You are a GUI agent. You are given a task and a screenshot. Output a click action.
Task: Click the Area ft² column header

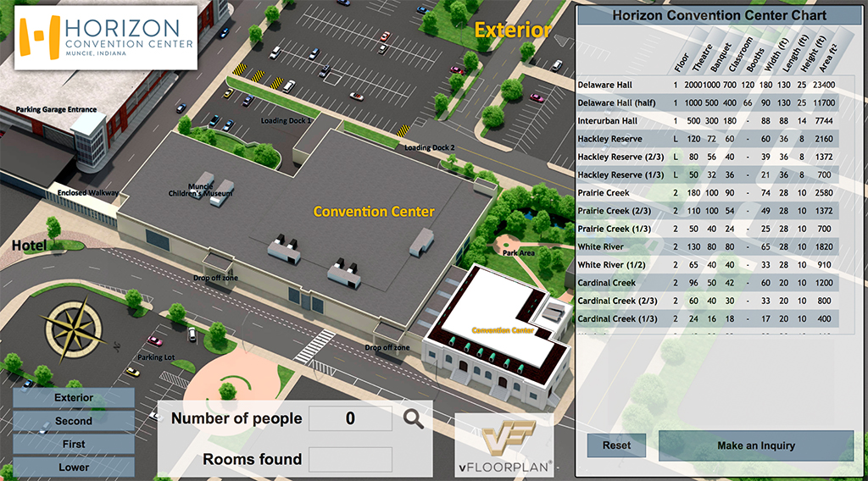coord(828,58)
